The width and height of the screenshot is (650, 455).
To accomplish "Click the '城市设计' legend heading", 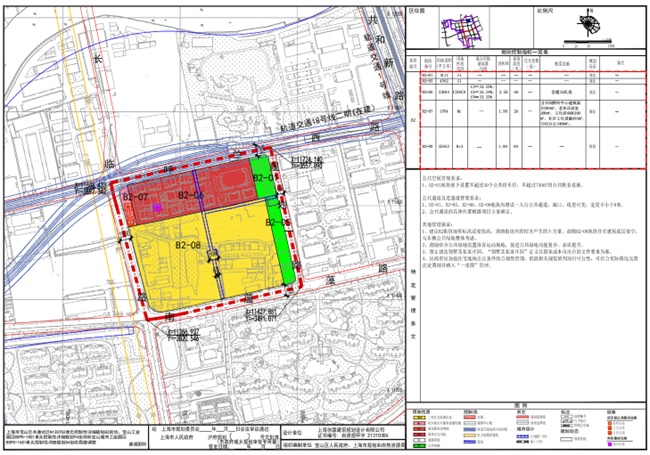I will click(523, 429).
